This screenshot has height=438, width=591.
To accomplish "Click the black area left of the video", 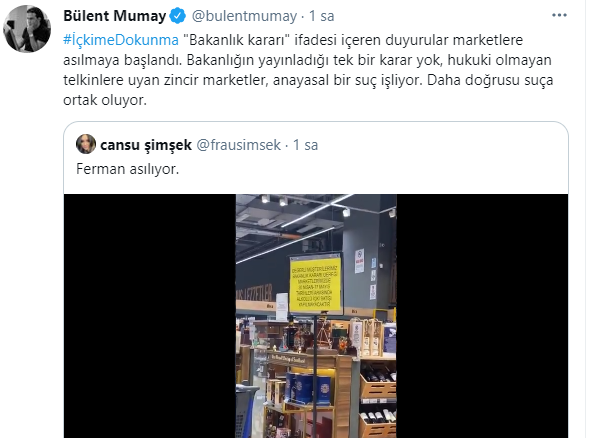I will 150,316.
